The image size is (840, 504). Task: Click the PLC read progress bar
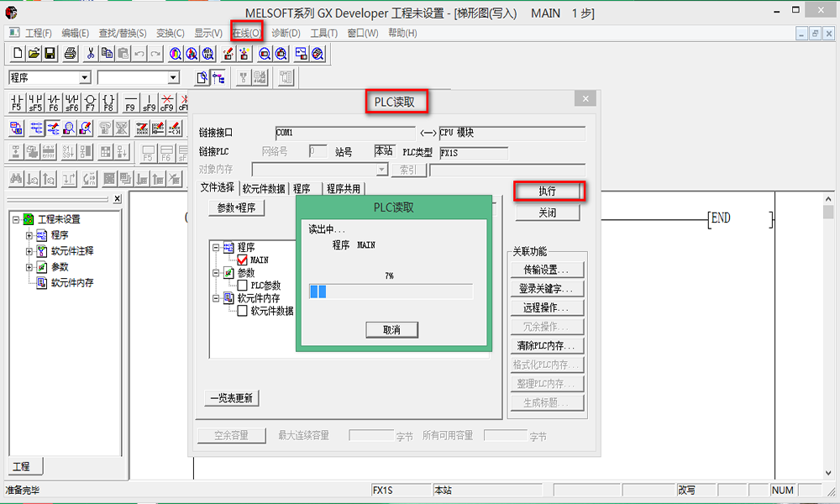(x=391, y=291)
